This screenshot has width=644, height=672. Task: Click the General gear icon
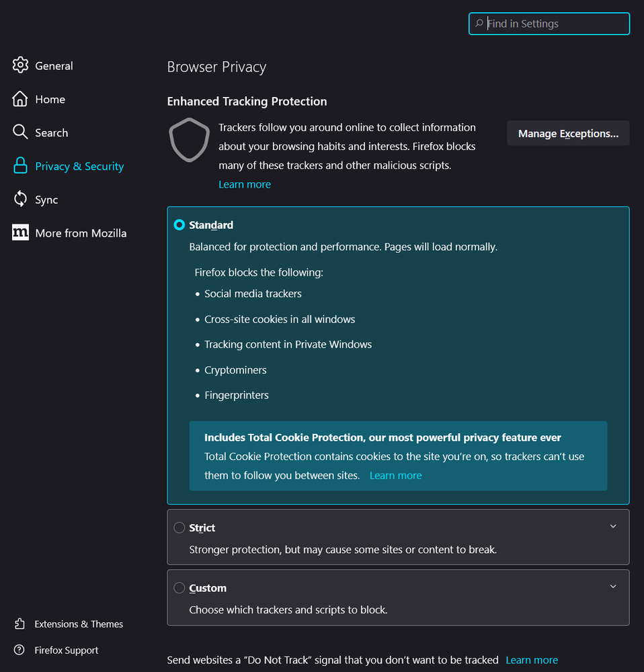click(20, 65)
